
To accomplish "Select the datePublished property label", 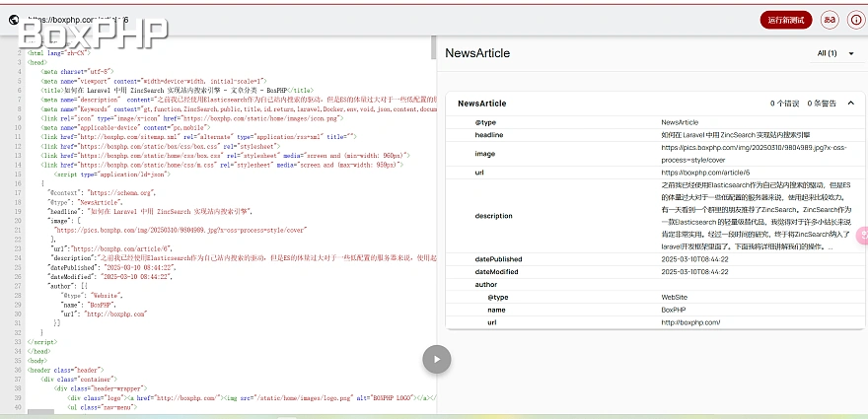I will [x=498, y=259].
